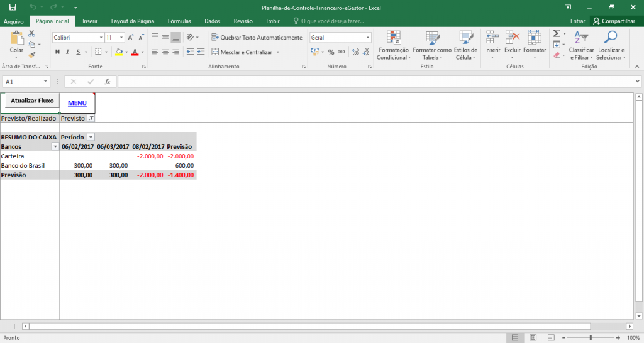Screen dimensions: 644x343
Task: Click Entrar sign-in link
Action: 577,21
